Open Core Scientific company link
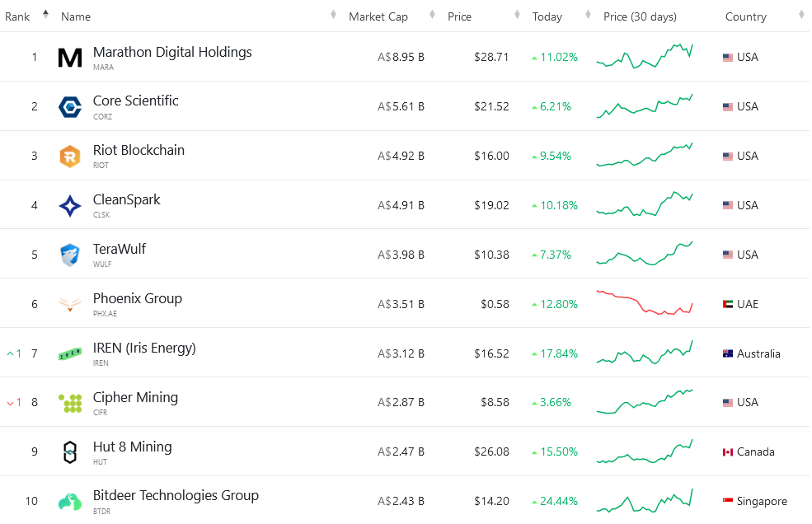Screen dimensions: 812x524 tap(136, 101)
